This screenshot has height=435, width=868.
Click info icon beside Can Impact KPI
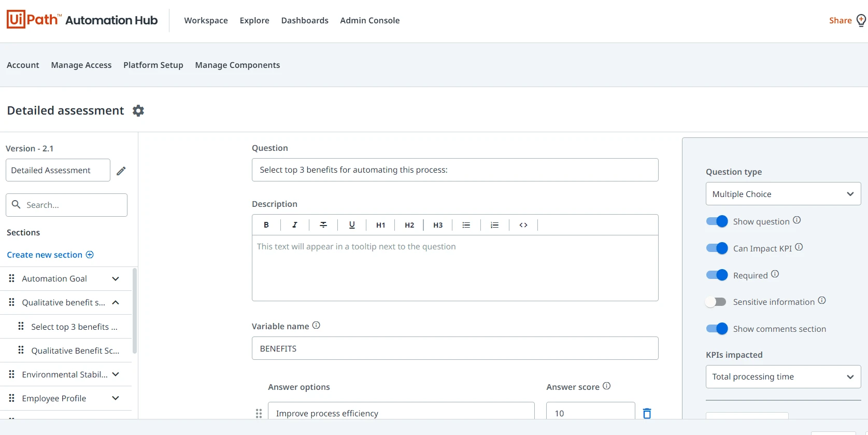[x=799, y=247]
